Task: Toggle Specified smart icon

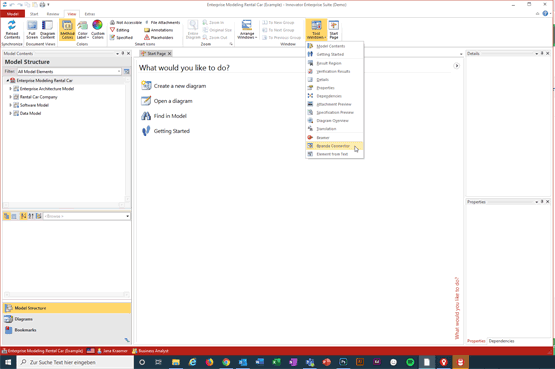Action: click(x=121, y=38)
